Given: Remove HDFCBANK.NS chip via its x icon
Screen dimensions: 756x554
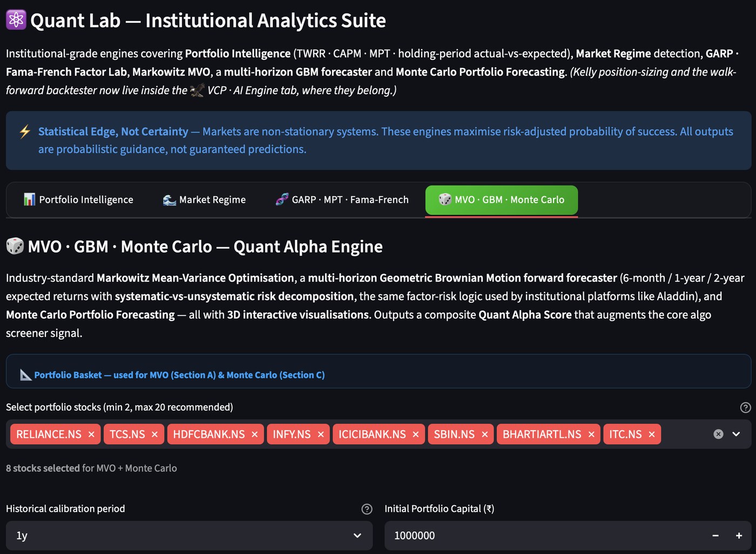Looking at the screenshot, I should (x=254, y=435).
